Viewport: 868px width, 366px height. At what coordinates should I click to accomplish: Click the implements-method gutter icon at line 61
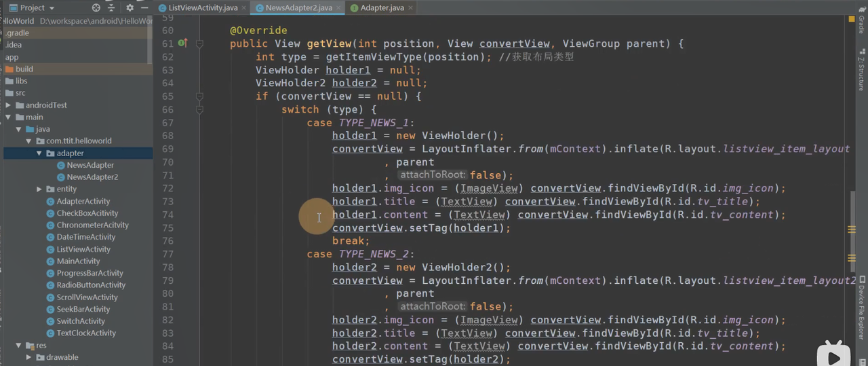[182, 43]
